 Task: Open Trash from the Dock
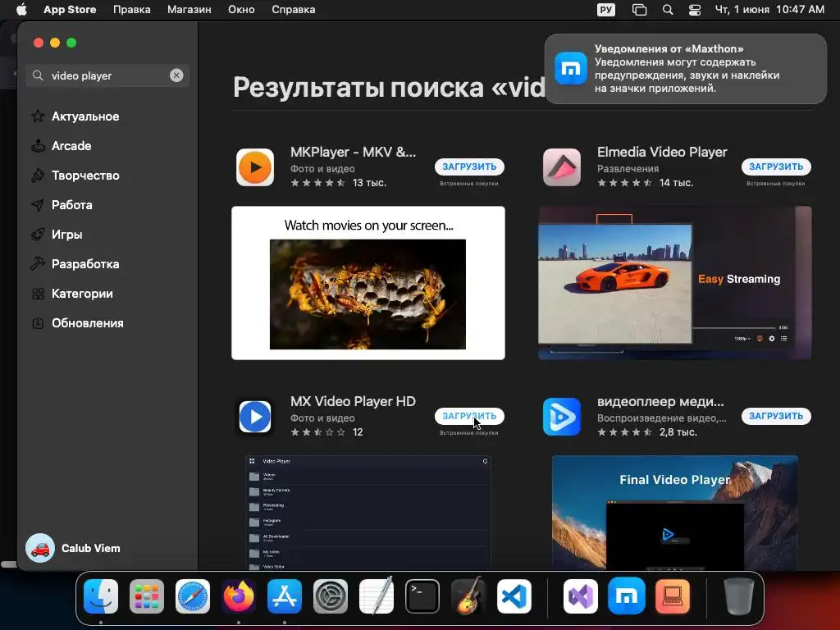pos(739,596)
